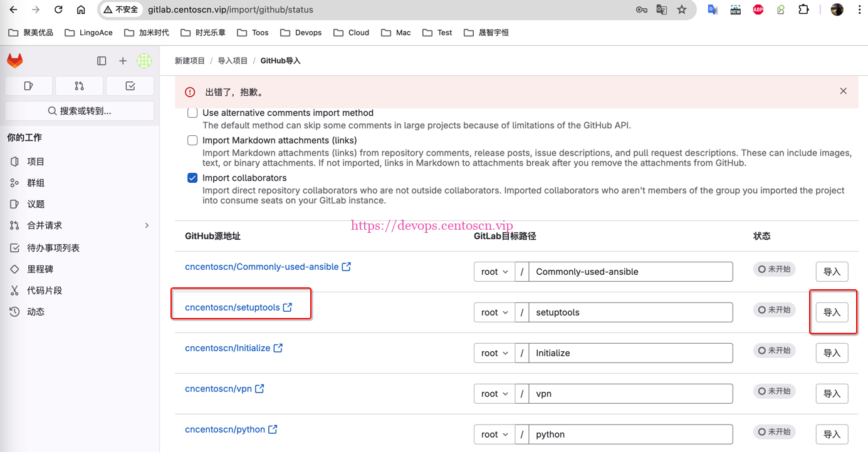Check Import Markdown attachments option
The height and width of the screenshot is (452, 868).
192,140
